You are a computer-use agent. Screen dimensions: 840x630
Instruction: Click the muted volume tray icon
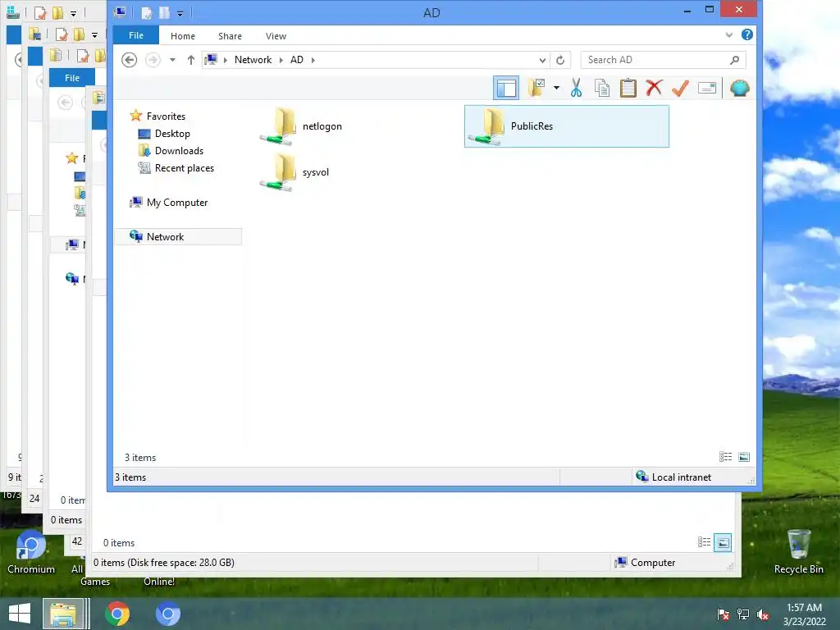(x=763, y=614)
